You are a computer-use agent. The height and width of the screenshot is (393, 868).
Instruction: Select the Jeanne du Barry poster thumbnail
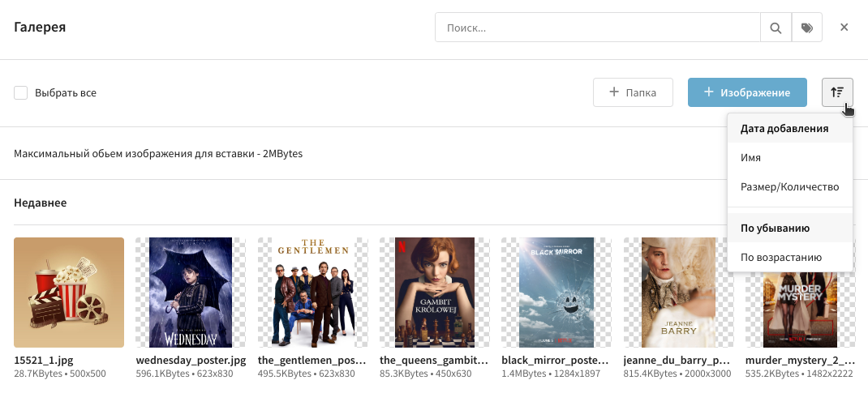pyautogui.click(x=678, y=293)
